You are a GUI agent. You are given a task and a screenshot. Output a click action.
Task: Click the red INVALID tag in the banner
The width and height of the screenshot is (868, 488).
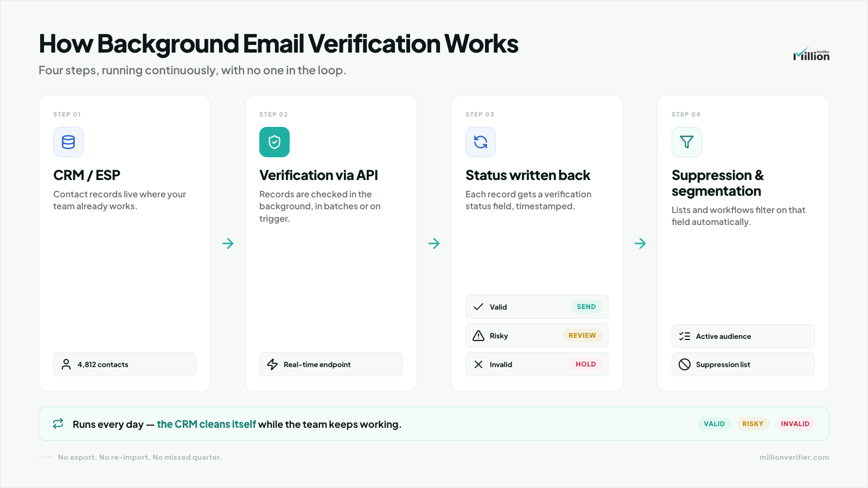pyautogui.click(x=795, y=424)
